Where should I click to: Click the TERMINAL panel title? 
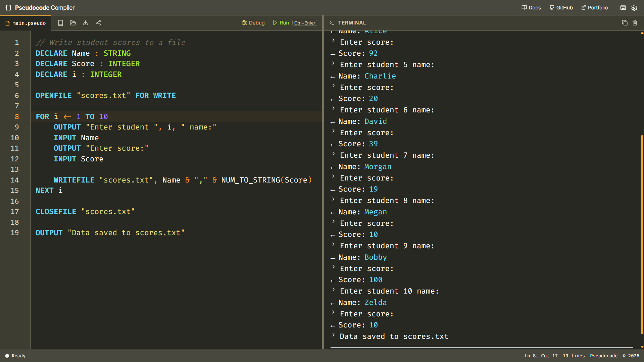point(352,23)
